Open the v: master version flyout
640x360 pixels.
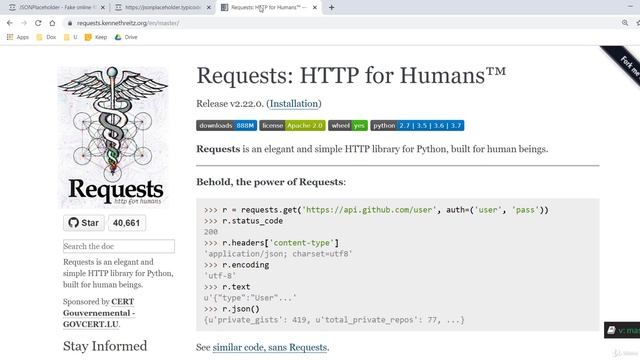coord(622,330)
